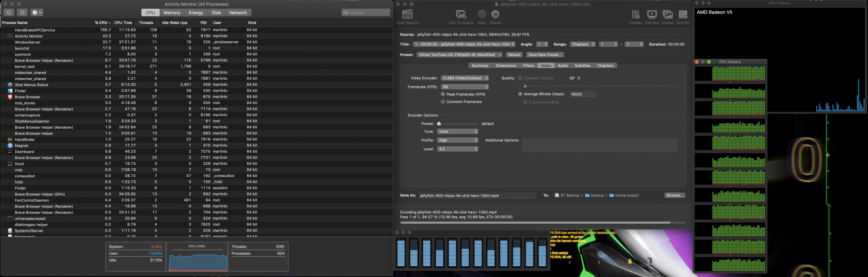868x277 pixels.
Task: Open the Tune dropdown
Action: [457, 131]
